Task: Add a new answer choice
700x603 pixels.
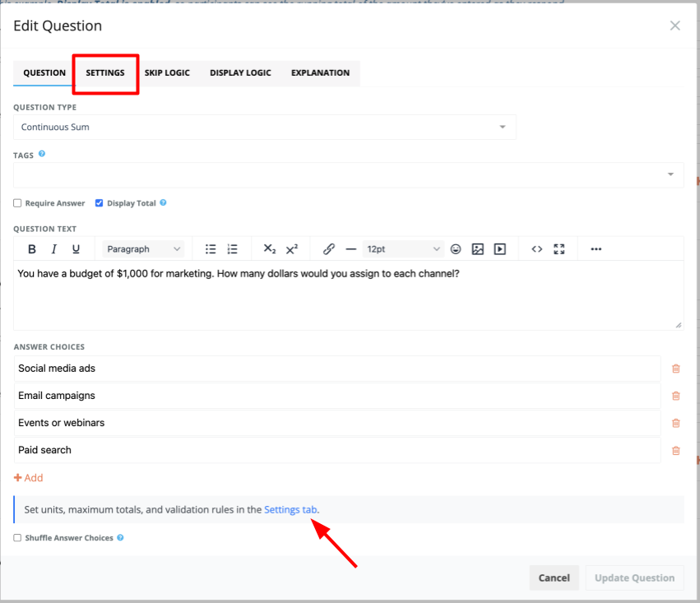Action: click(x=29, y=478)
